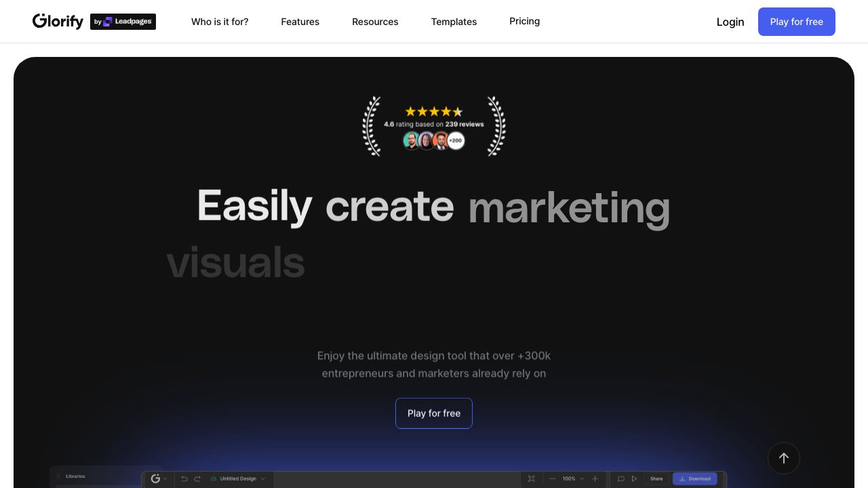Click the undo icon in the editor preview
868x488 pixels.
tap(184, 479)
